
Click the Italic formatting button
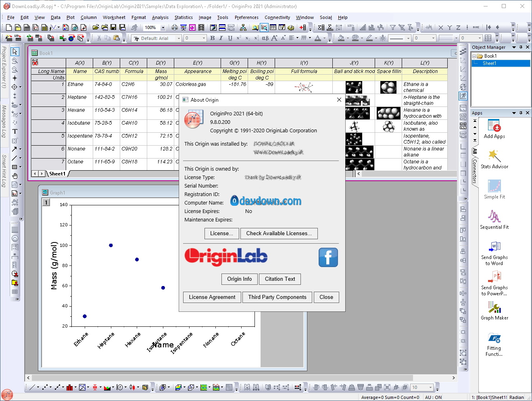[221, 38]
